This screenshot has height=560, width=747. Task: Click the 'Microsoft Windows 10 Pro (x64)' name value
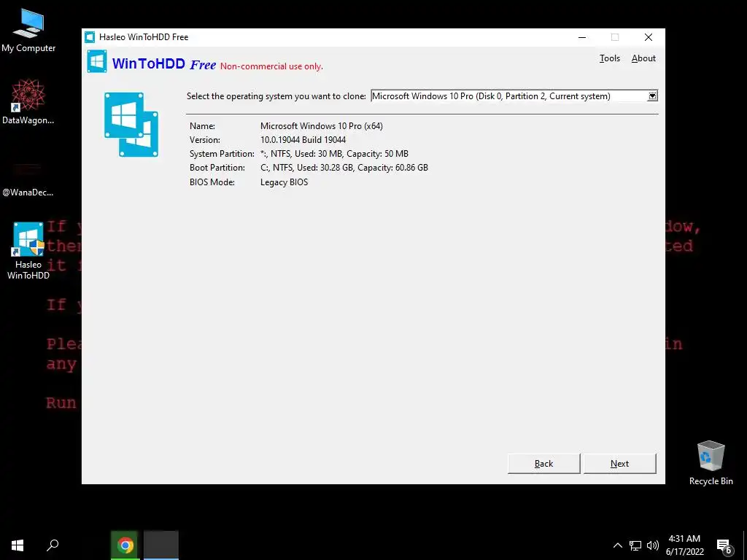tap(322, 126)
